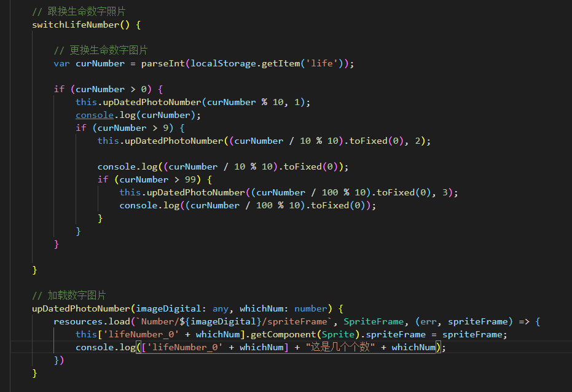
Task: Click the underlined console link
Action: (95, 116)
